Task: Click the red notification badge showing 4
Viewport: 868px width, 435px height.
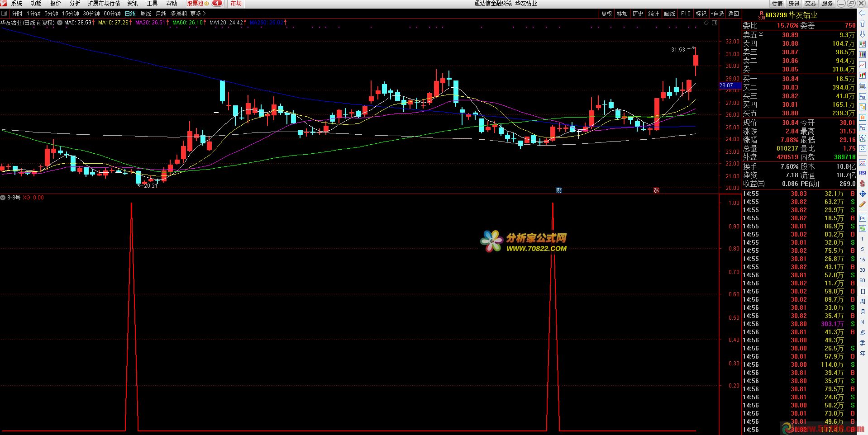Action: tap(218, 4)
